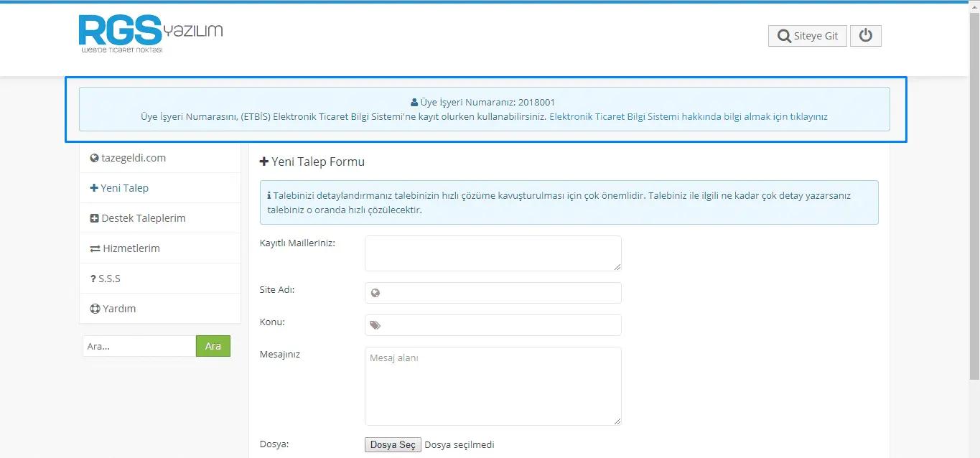The height and width of the screenshot is (458, 980).
Task: Click into the Site Adı field
Action: 500,293
